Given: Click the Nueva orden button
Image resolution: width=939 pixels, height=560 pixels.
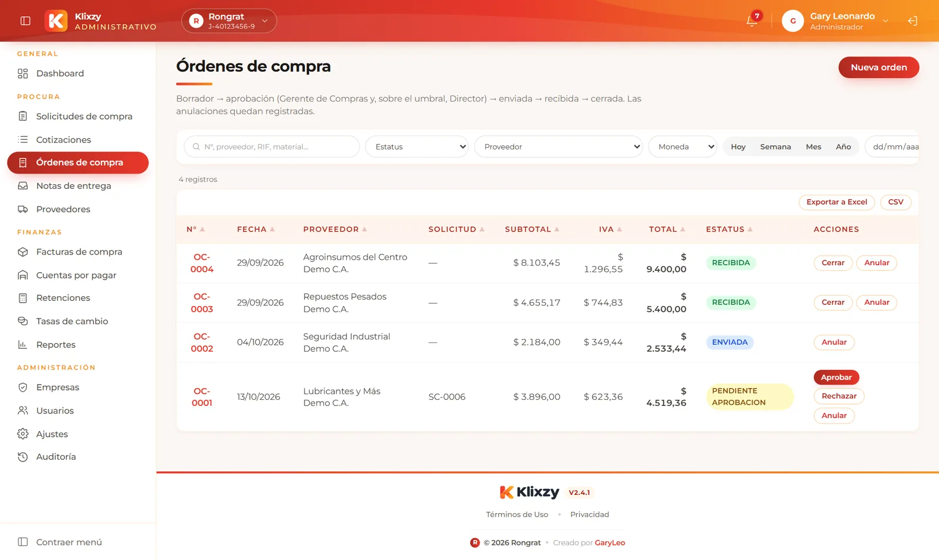Looking at the screenshot, I should tap(879, 67).
